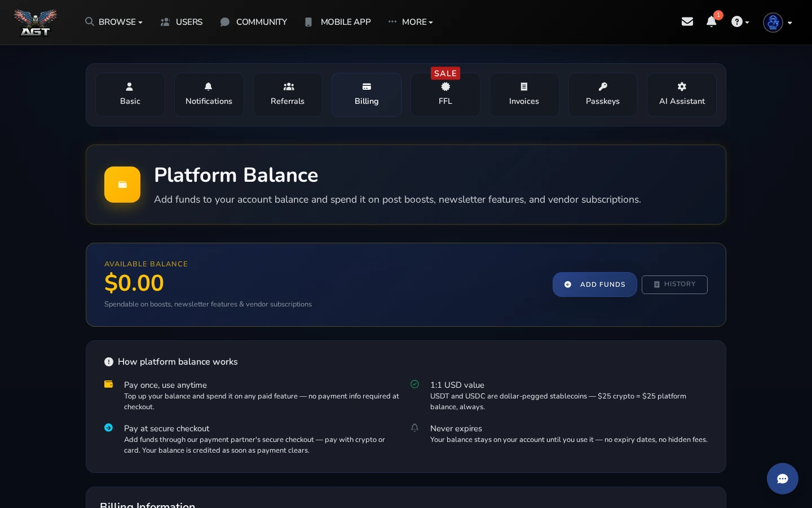The image size is (812, 508).
Task: Switch to the Basic settings tab
Action: pos(130,95)
